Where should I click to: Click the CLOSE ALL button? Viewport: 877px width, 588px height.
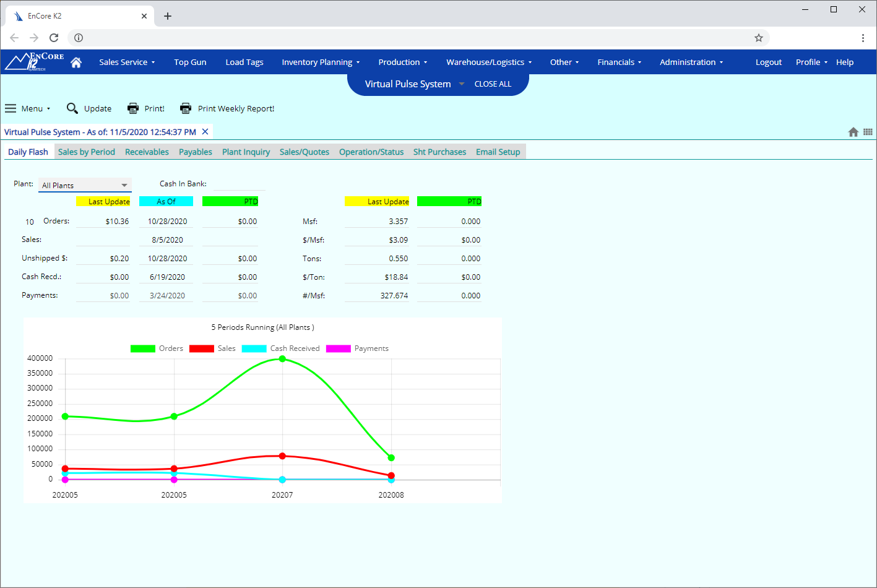(x=493, y=84)
